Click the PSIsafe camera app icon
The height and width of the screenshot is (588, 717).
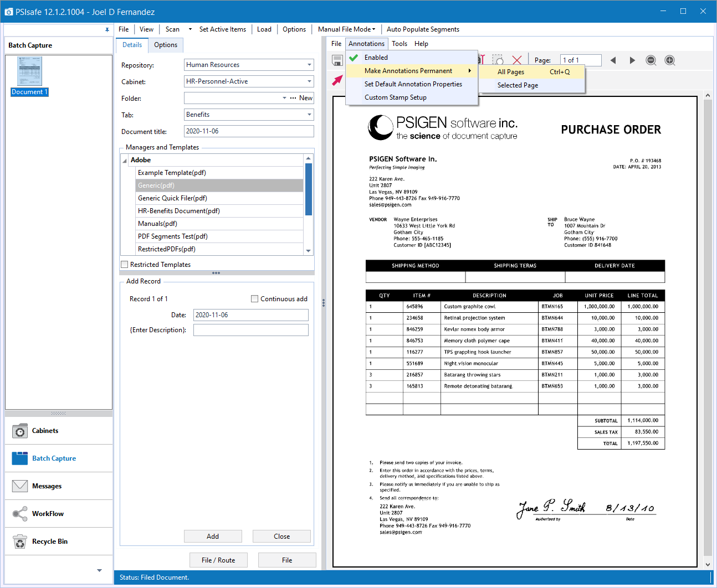[8, 12]
